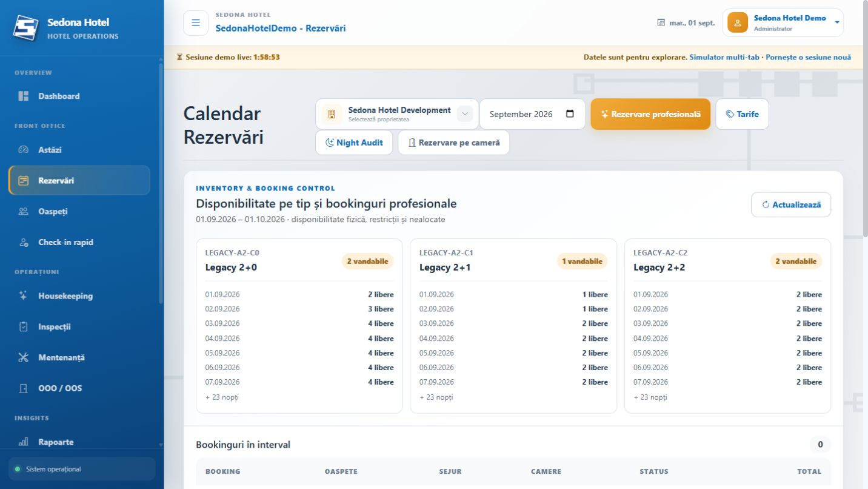Image resolution: width=868 pixels, height=489 pixels.
Task: Click the Astăzi gauge icon
Action: pyautogui.click(x=24, y=149)
